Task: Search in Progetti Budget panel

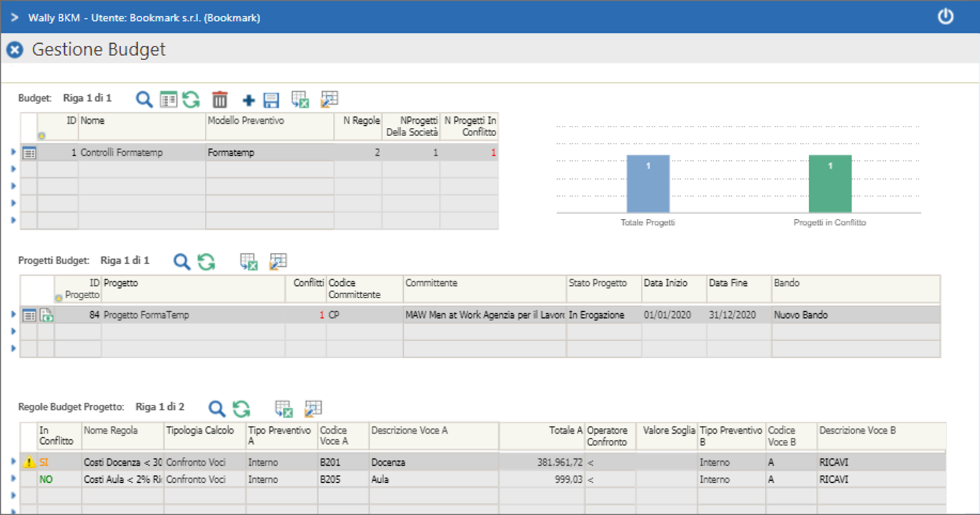Action: click(181, 261)
